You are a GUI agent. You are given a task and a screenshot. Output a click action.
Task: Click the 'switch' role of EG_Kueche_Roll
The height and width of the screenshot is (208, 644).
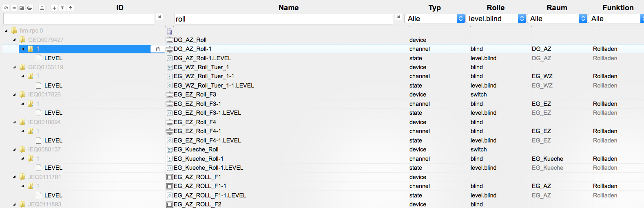479,149
